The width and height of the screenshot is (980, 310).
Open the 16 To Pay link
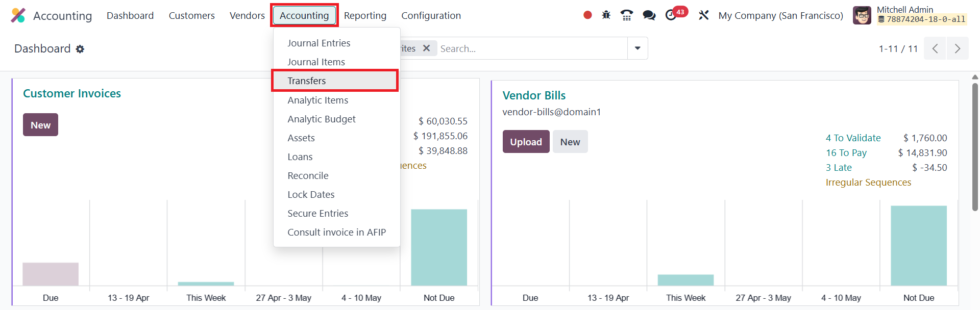(x=846, y=152)
